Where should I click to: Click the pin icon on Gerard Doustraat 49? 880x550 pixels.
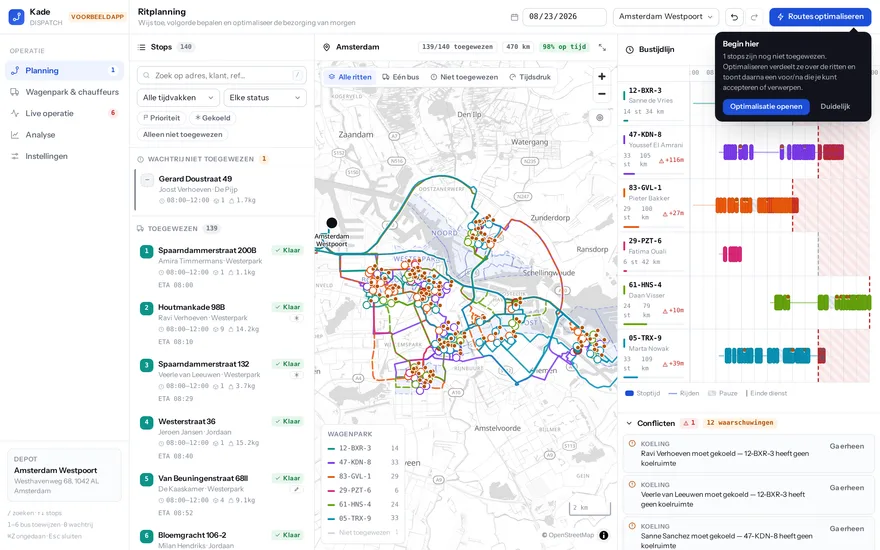coord(147,180)
